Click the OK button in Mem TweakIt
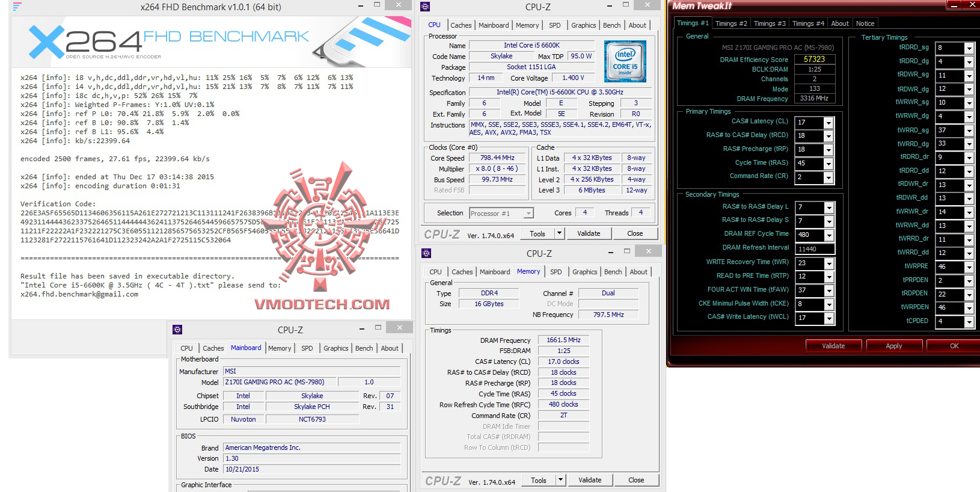Image resolution: width=980 pixels, height=492 pixels. (x=954, y=346)
